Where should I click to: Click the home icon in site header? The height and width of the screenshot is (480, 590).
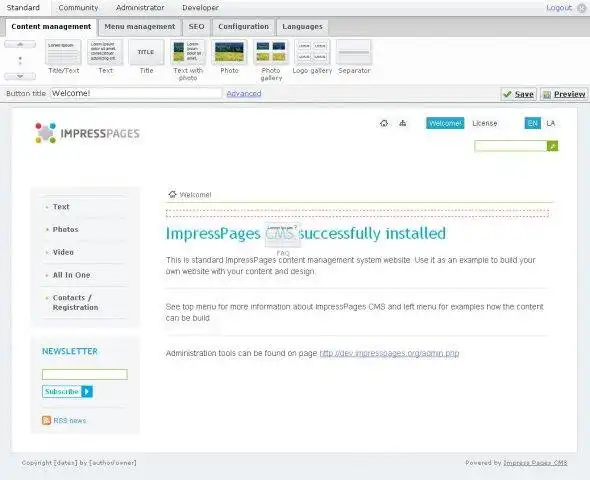[x=384, y=123]
